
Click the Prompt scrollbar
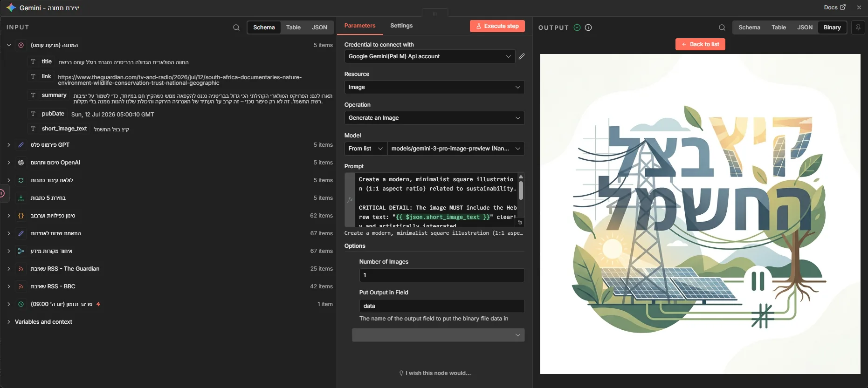(x=521, y=191)
